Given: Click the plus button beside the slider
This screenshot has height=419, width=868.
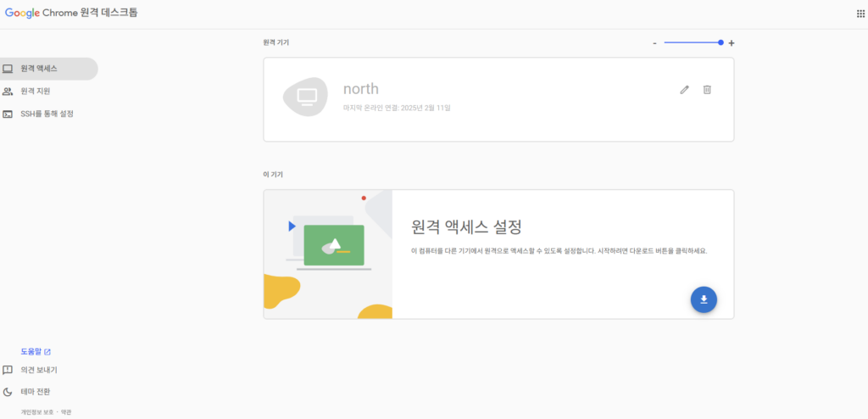Looking at the screenshot, I should click(732, 43).
